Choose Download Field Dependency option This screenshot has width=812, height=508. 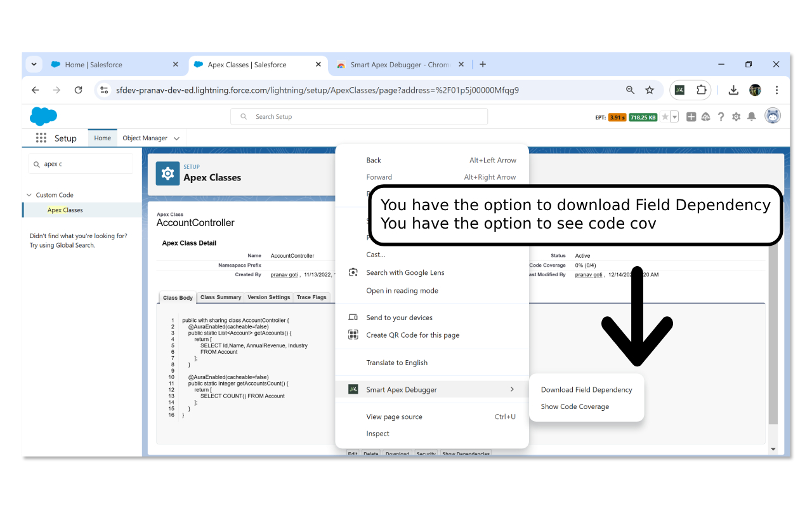click(x=586, y=389)
